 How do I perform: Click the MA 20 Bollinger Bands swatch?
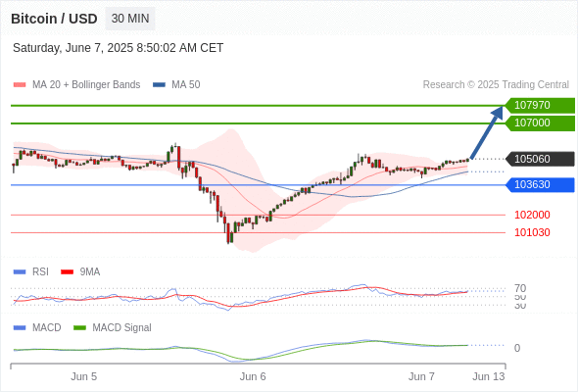pyautogui.click(x=20, y=85)
